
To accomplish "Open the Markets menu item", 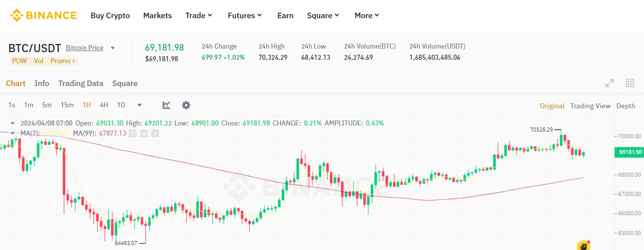I will [x=157, y=16].
